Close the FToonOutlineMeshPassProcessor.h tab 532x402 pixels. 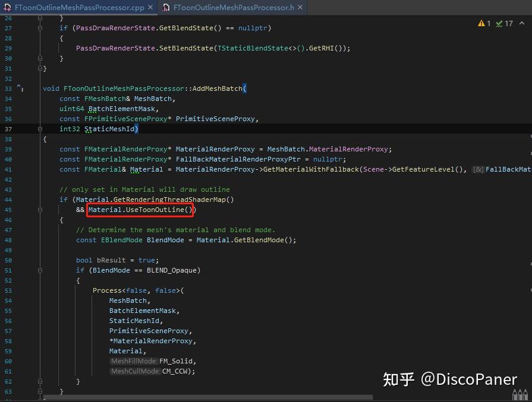coord(300,8)
